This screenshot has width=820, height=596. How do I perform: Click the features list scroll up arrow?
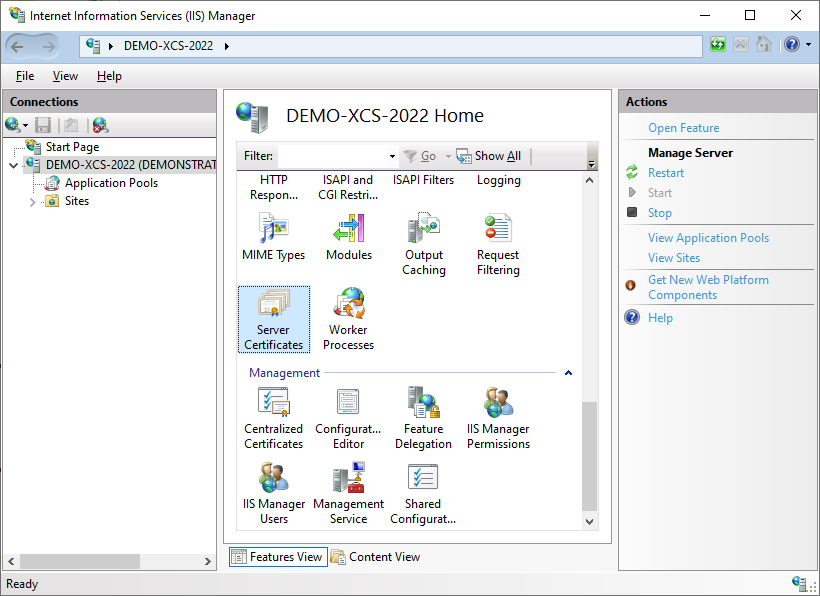click(589, 180)
